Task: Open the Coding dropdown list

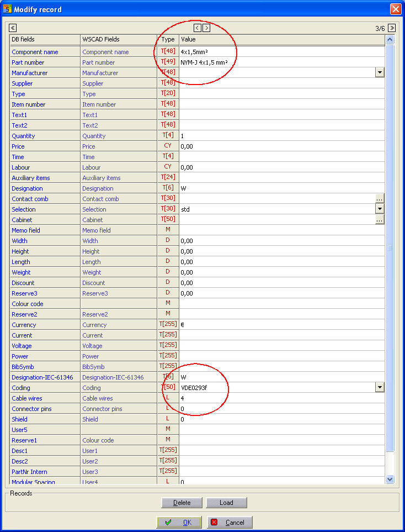Action: 380,387
